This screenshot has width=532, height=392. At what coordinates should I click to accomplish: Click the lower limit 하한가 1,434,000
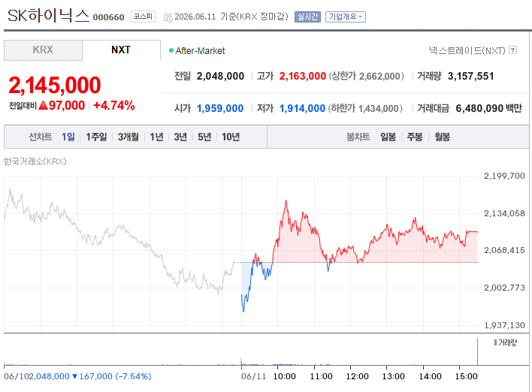[365, 108]
